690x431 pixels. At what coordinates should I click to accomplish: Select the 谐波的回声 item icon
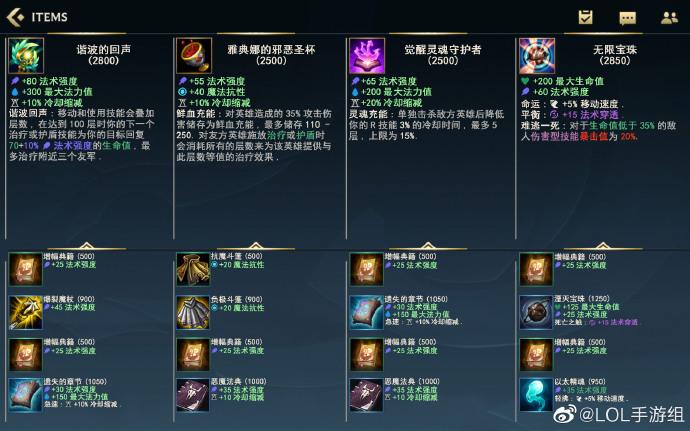click(x=26, y=55)
